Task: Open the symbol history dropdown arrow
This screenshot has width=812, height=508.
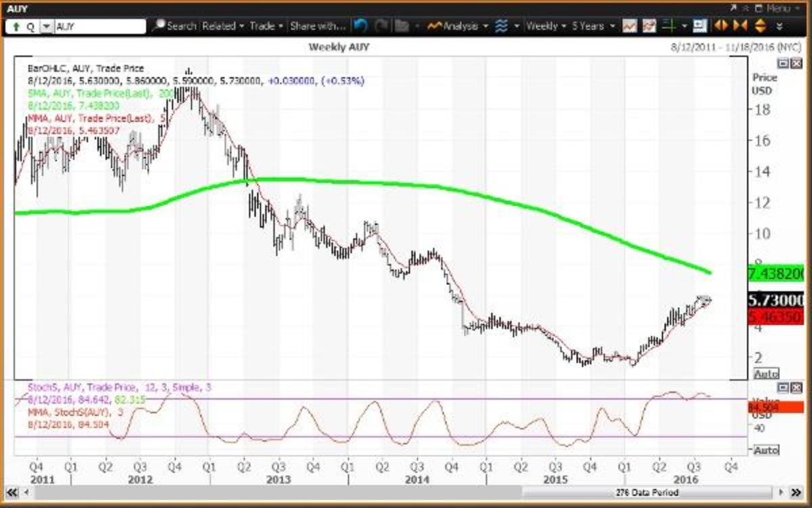Action: (x=46, y=26)
